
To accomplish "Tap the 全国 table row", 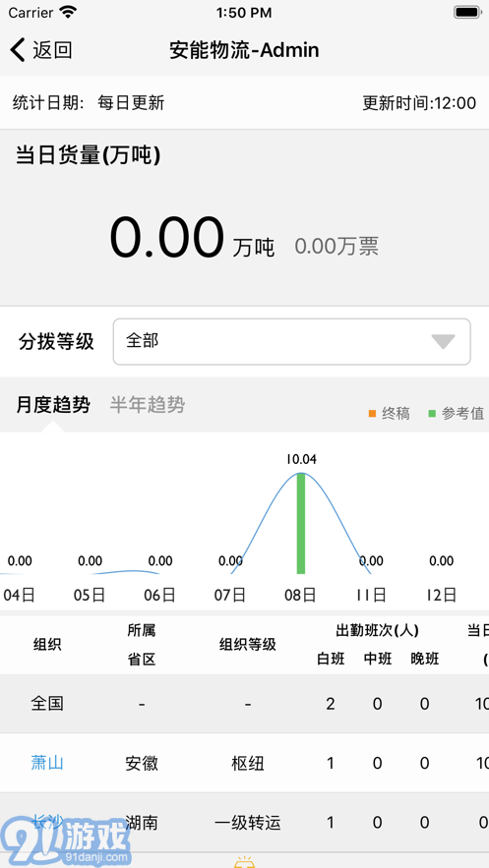I will coord(244,704).
